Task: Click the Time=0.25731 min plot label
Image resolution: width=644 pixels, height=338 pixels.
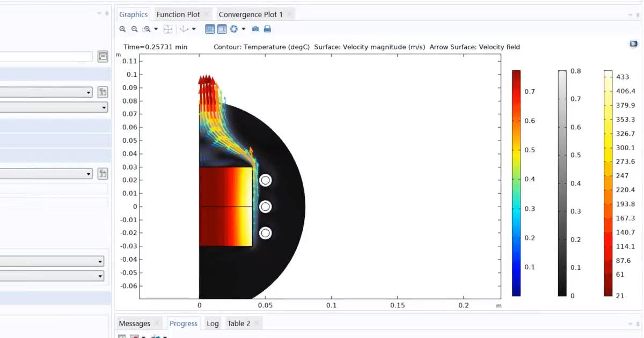Action: pyautogui.click(x=155, y=47)
